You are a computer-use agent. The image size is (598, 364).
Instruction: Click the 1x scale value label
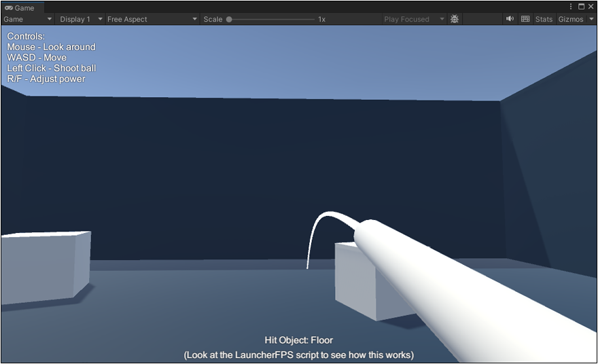tap(321, 19)
